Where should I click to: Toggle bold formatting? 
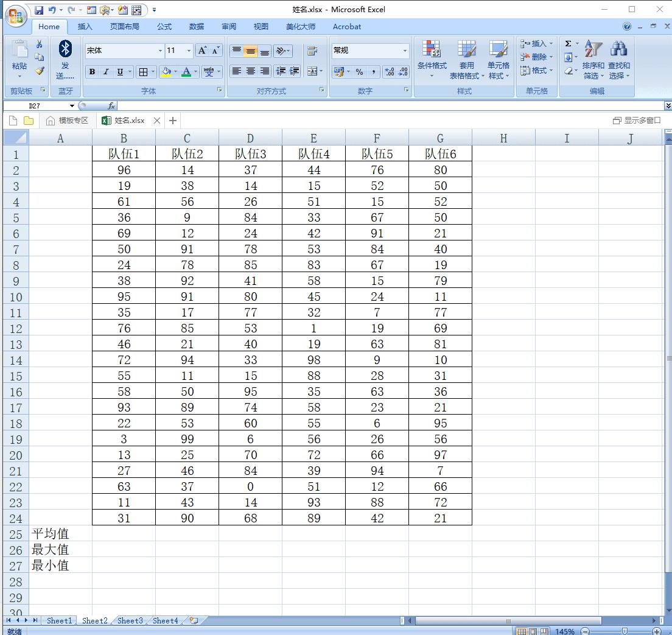[x=92, y=72]
